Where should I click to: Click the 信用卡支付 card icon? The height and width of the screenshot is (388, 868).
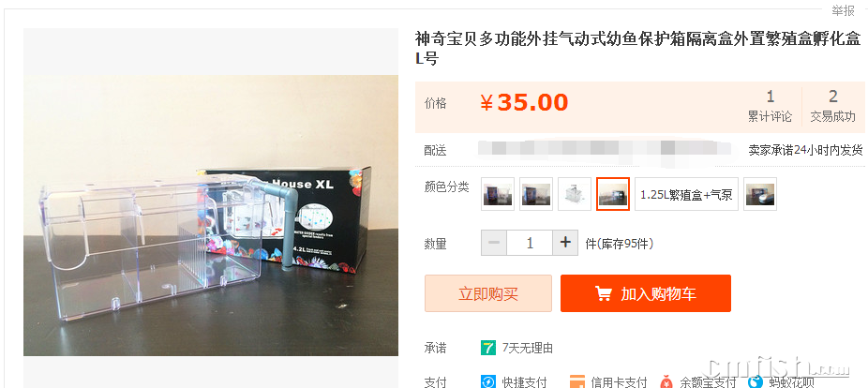[x=577, y=382]
